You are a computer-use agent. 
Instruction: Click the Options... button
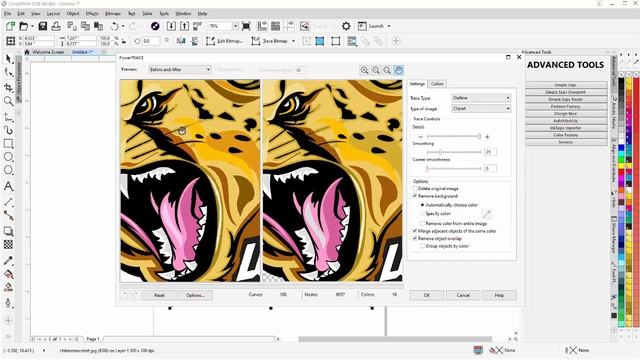coord(195,295)
